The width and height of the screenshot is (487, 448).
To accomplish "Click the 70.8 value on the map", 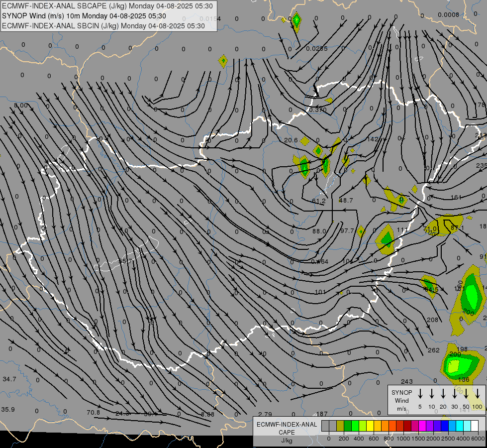I will (x=93, y=413).
